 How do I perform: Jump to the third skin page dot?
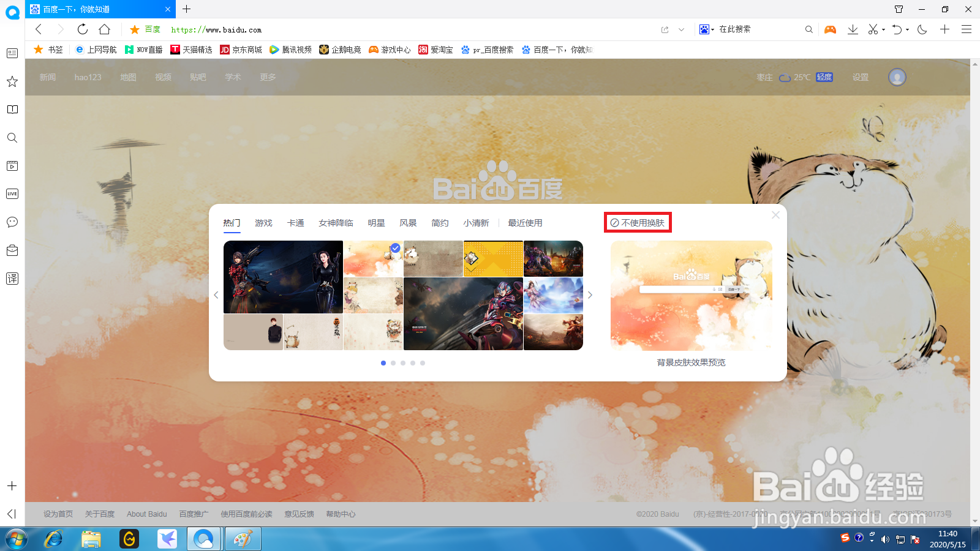tap(402, 362)
